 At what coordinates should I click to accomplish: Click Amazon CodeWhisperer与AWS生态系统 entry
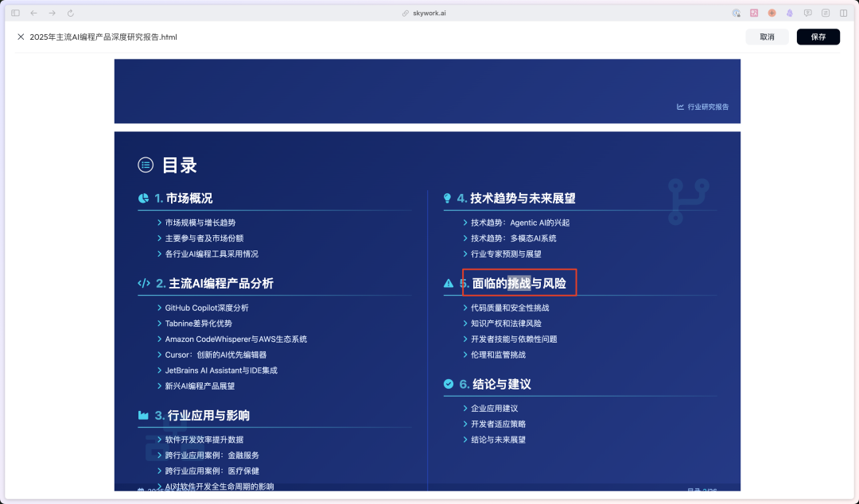coord(236,339)
